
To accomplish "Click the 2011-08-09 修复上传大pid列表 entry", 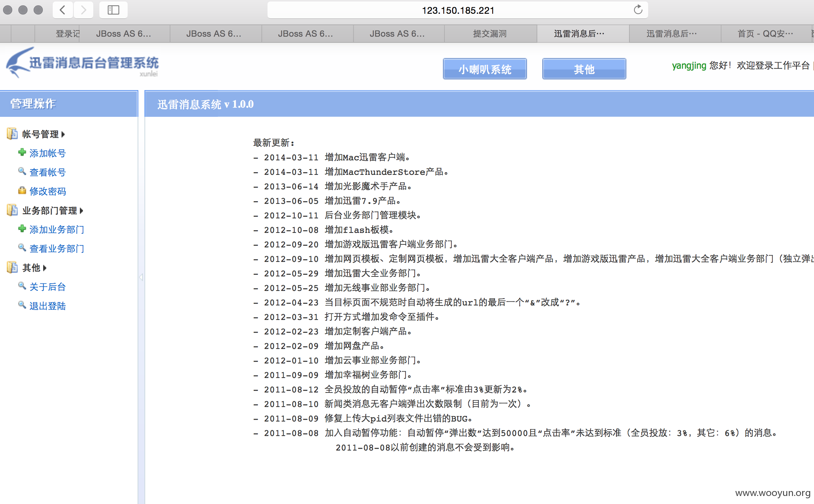I will point(363,418).
